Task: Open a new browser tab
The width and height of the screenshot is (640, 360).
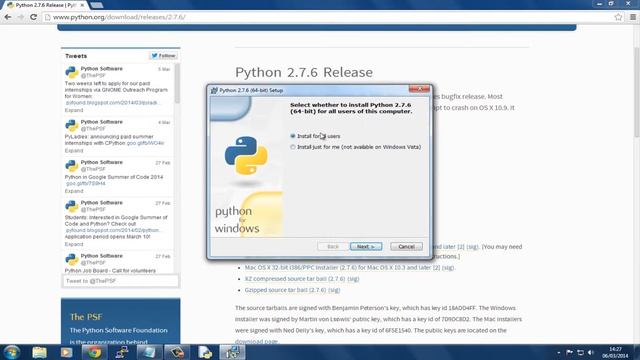Action: click(97, 5)
